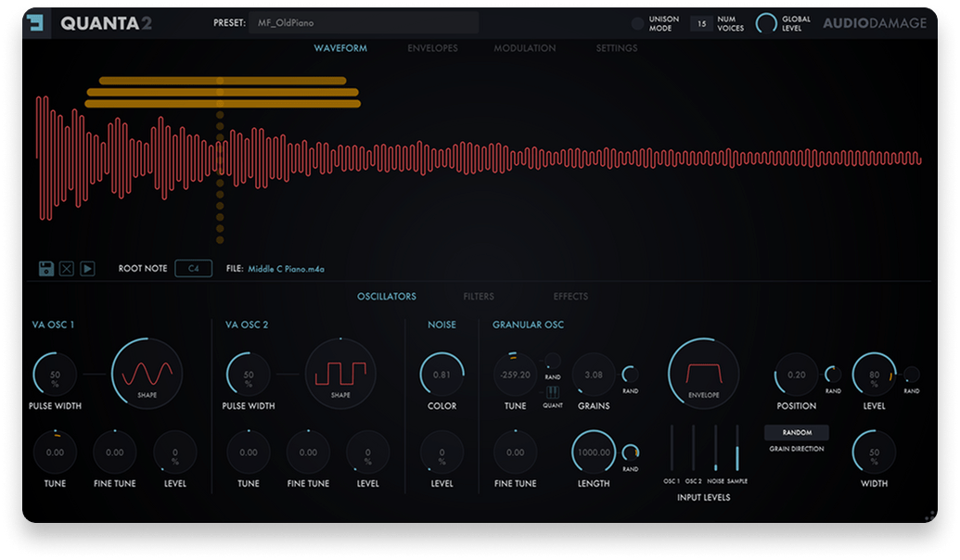Click the VA OSC 2 square shape display
Image resolution: width=960 pixels, height=560 pixels.
340,374
